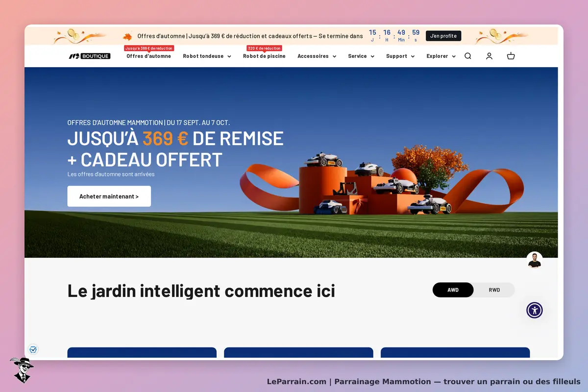Click the red 'Jusqu'à 369 € de réduction' badge

149,49
